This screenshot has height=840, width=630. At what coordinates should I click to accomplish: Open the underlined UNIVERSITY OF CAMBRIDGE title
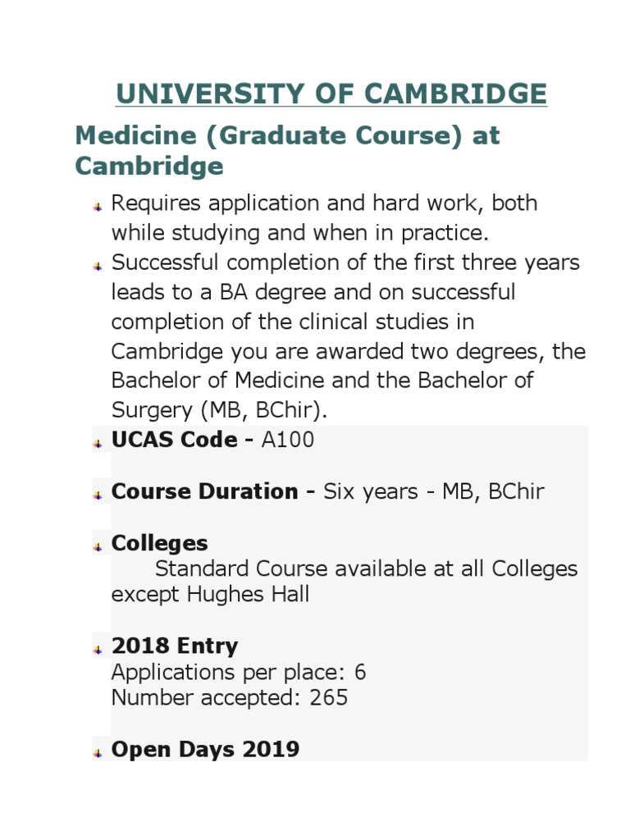coord(331,94)
